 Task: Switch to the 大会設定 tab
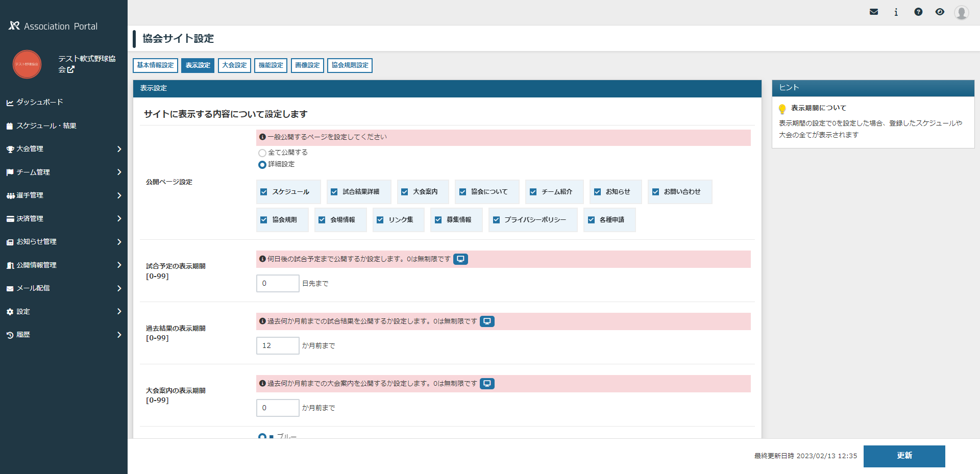click(x=234, y=65)
